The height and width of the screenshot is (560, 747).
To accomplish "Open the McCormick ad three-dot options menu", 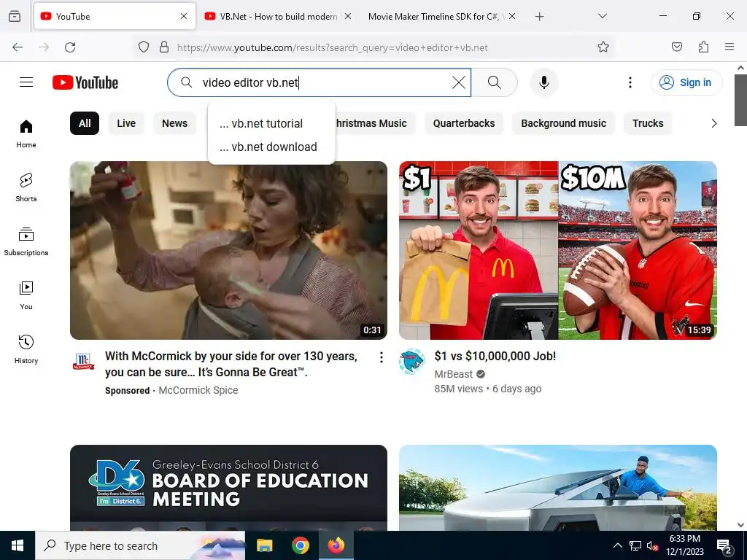I will click(x=381, y=357).
